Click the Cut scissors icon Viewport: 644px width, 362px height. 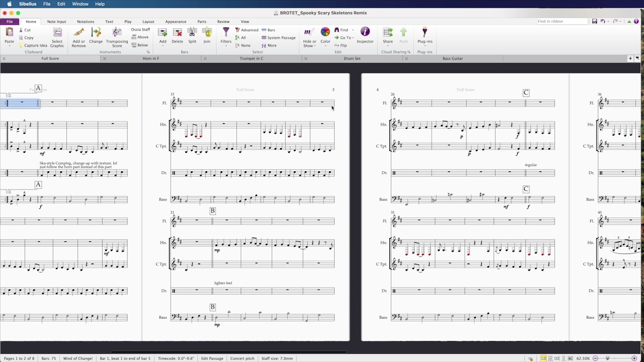click(x=22, y=30)
